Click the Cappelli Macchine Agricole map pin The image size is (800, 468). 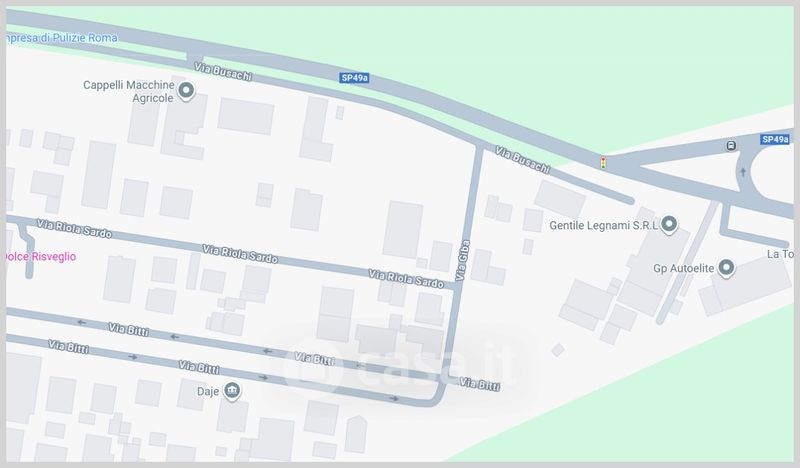pos(186,91)
